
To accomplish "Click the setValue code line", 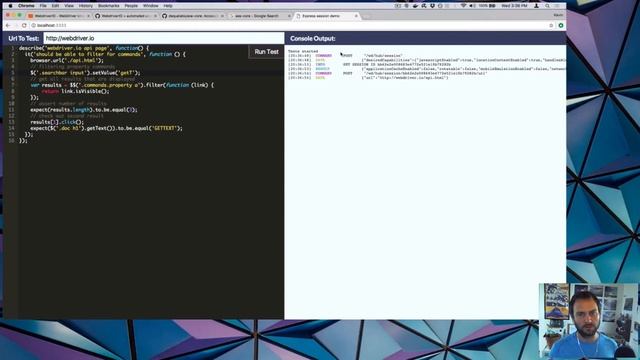I will [x=85, y=73].
